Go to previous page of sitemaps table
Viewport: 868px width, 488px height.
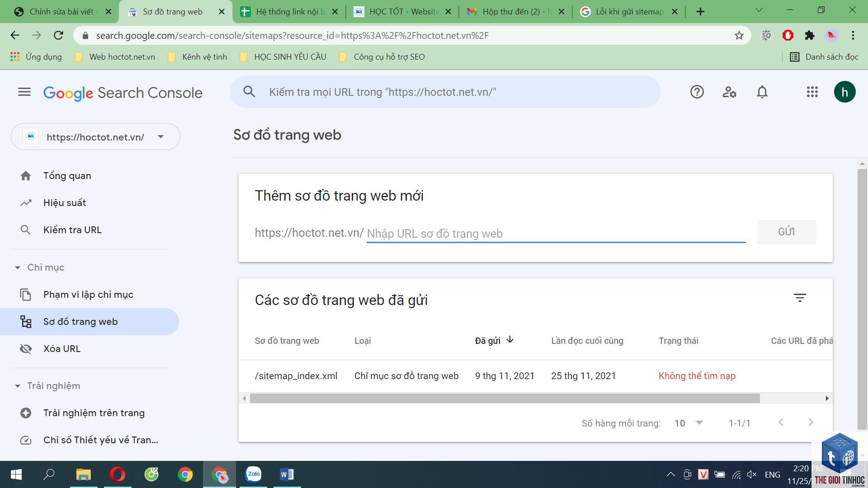[781, 422]
